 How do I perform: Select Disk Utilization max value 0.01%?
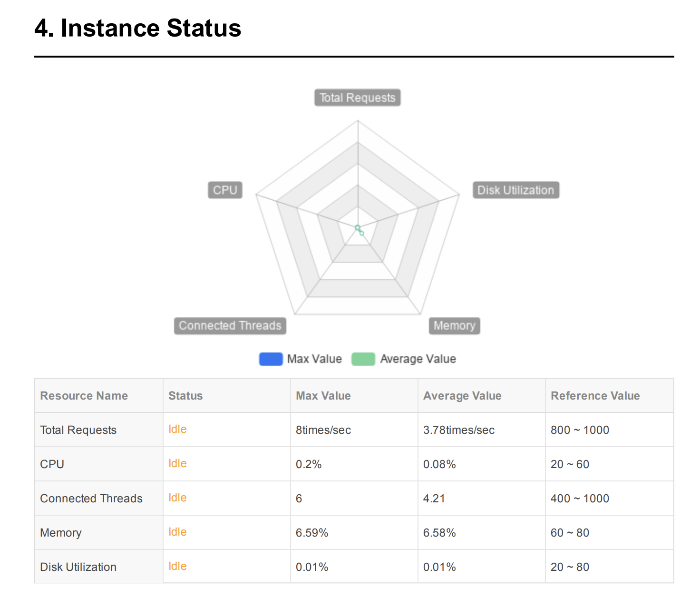(312, 567)
